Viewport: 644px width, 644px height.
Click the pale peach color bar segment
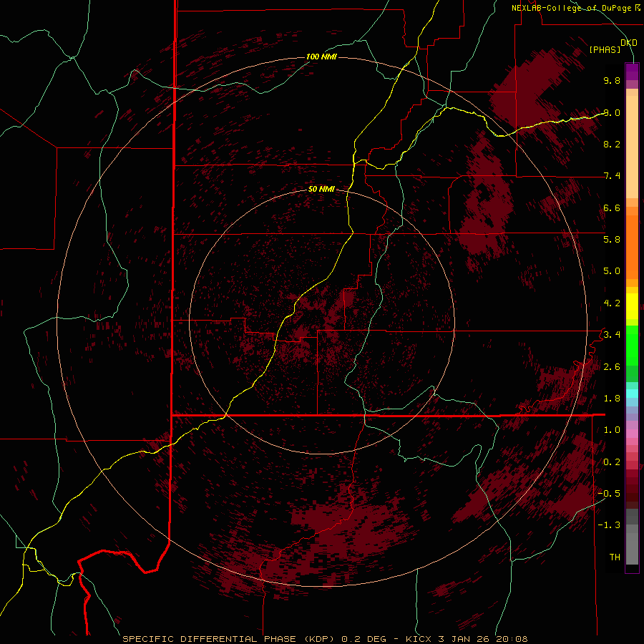(x=632, y=147)
